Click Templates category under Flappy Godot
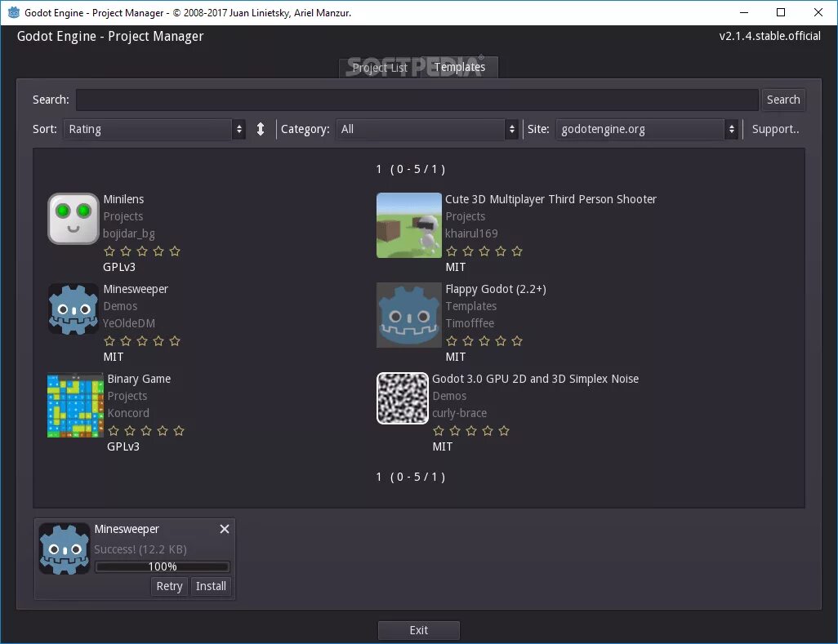Image resolution: width=838 pixels, height=644 pixels. (470, 306)
